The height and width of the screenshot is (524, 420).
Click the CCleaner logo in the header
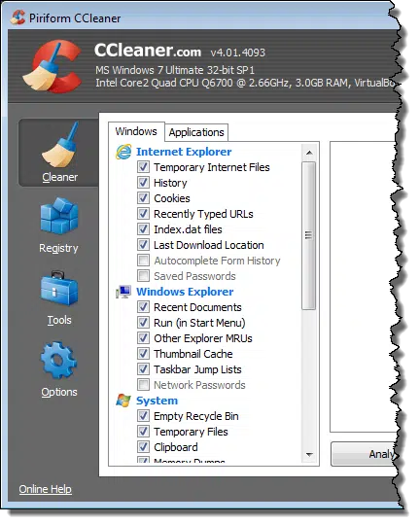pyautogui.click(x=52, y=66)
